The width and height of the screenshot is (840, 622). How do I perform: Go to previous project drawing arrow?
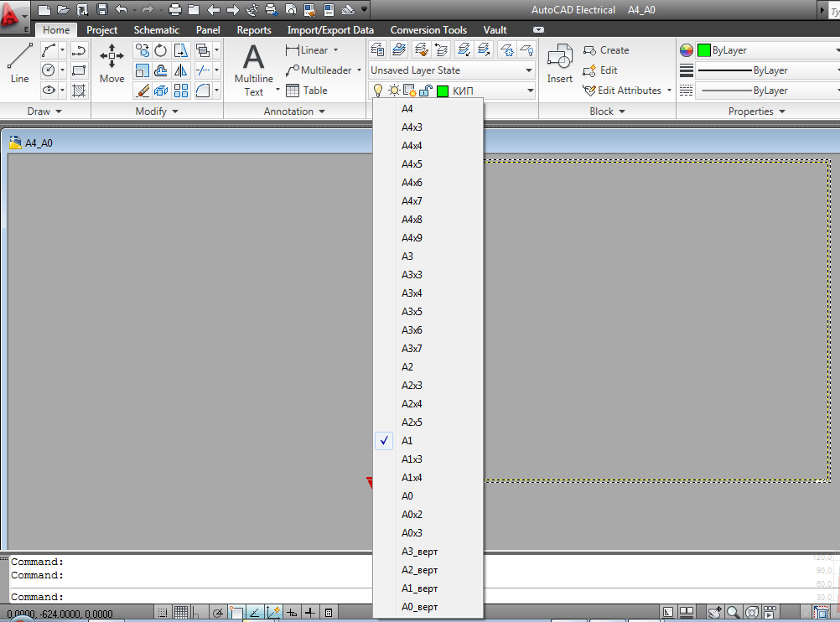point(213,10)
